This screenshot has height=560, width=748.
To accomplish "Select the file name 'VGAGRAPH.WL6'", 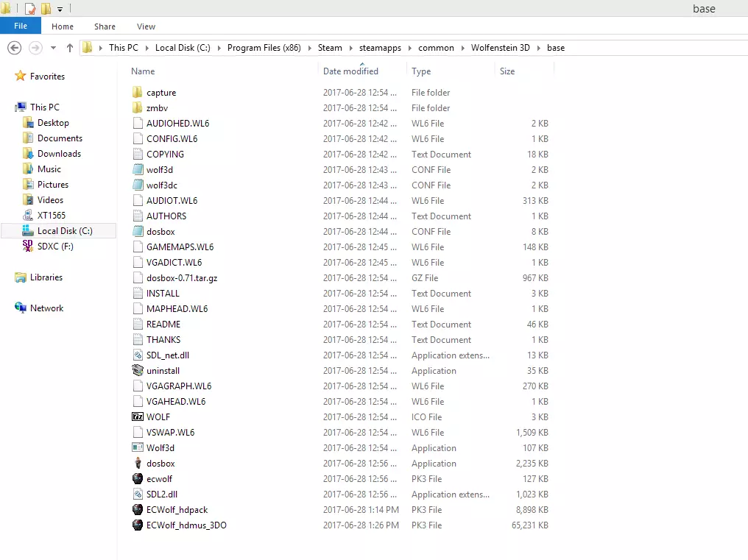I will point(179,386).
